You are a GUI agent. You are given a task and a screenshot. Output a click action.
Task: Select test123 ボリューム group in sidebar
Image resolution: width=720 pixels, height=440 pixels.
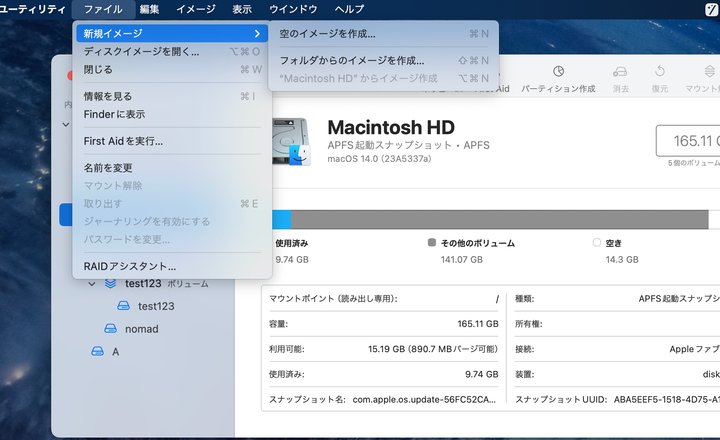(148, 283)
